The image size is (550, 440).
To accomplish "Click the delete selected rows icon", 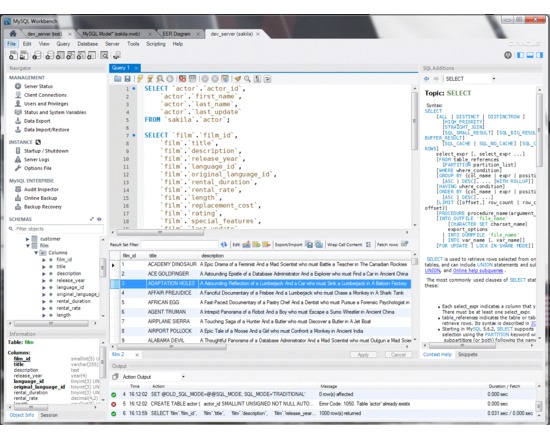I will (x=266, y=245).
